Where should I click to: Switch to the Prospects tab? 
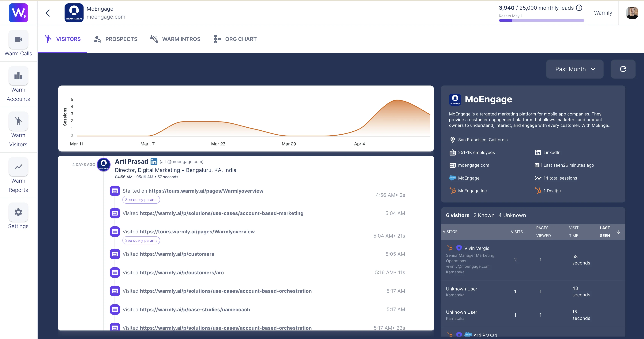pyautogui.click(x=115, y=39)
